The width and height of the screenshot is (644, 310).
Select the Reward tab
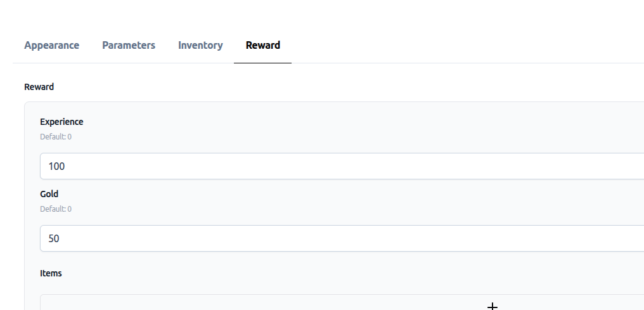coord(263,46)
